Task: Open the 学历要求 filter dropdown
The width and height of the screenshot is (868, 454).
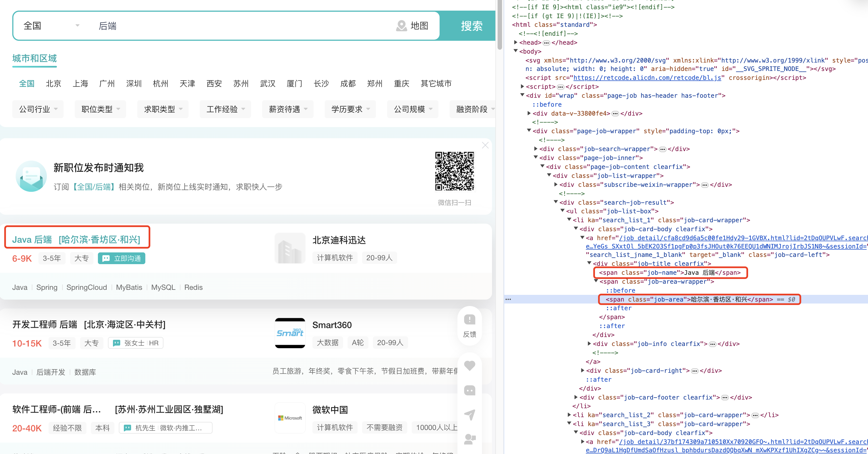Action: pyautogui.click(x=350, y=109)
